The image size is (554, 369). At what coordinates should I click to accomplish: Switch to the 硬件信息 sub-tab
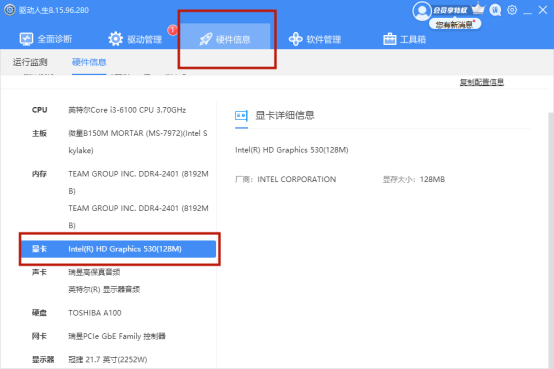(x=89, y=62)
